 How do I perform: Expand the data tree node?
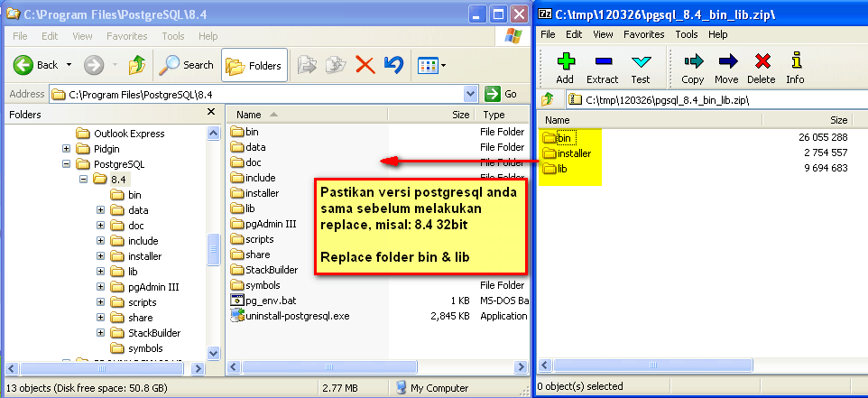click(x=100, y=210)
